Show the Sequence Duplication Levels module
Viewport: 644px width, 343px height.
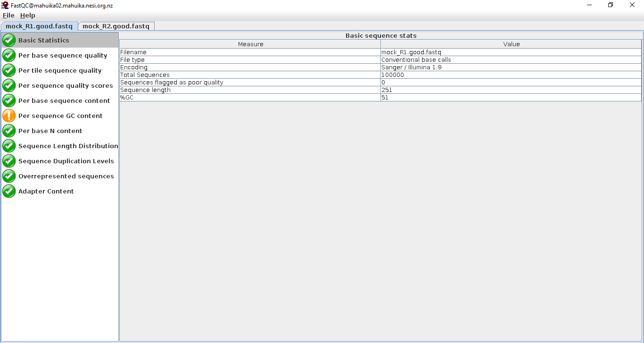66,161
